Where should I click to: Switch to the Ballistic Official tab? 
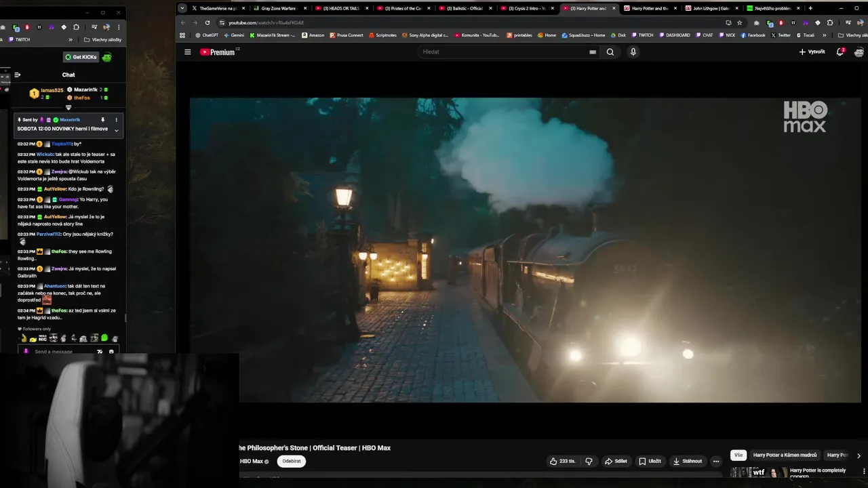click(465, 8)
